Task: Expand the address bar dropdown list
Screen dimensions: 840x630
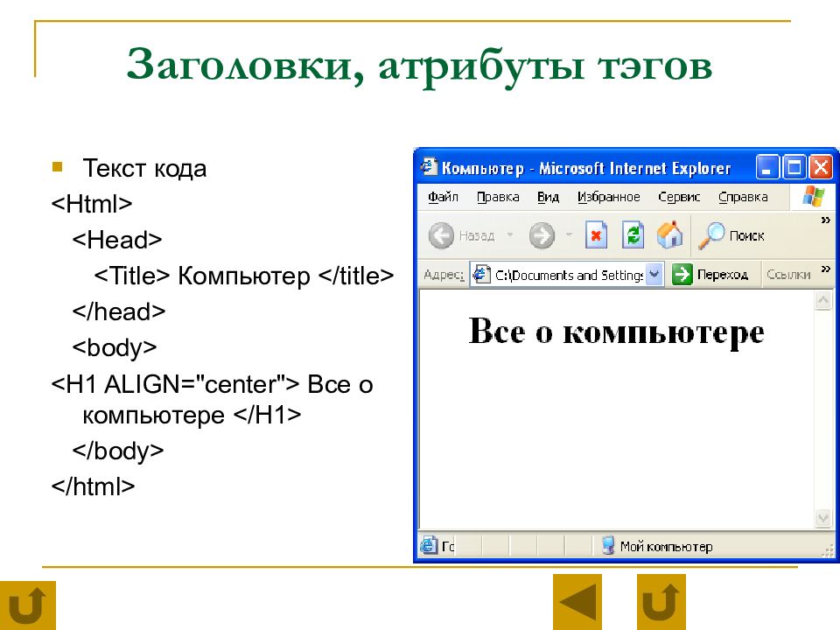Action: pos(654,274)
